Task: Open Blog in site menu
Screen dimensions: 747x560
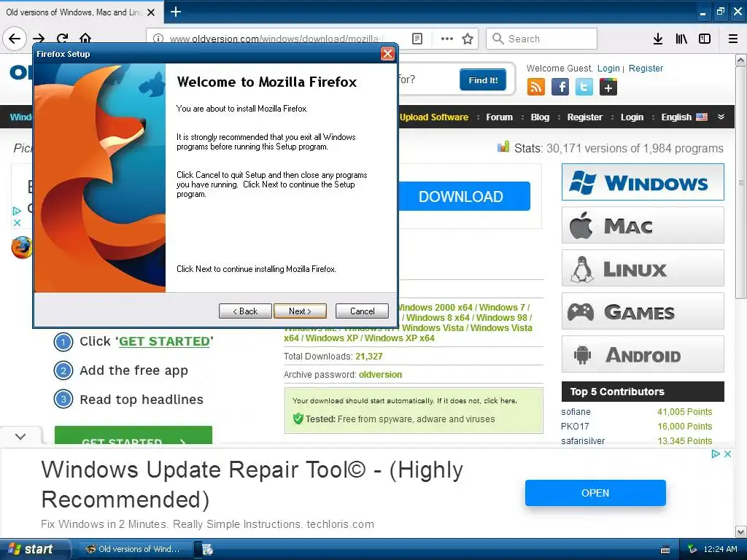Action: click(x=540, y=117)
